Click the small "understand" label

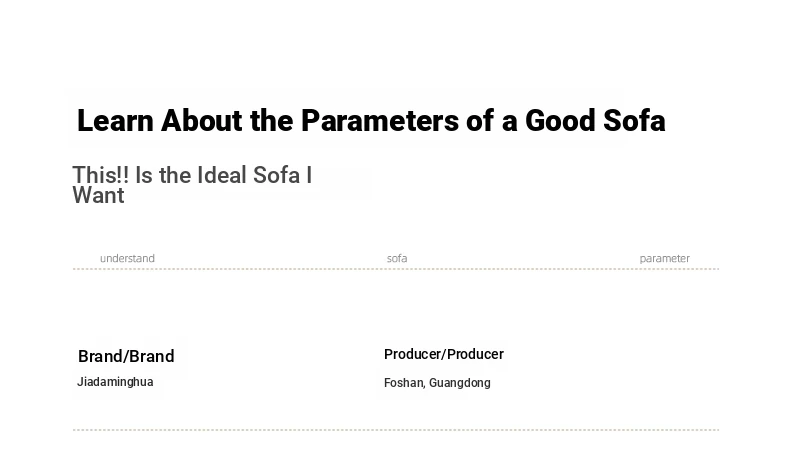[127, 258]
